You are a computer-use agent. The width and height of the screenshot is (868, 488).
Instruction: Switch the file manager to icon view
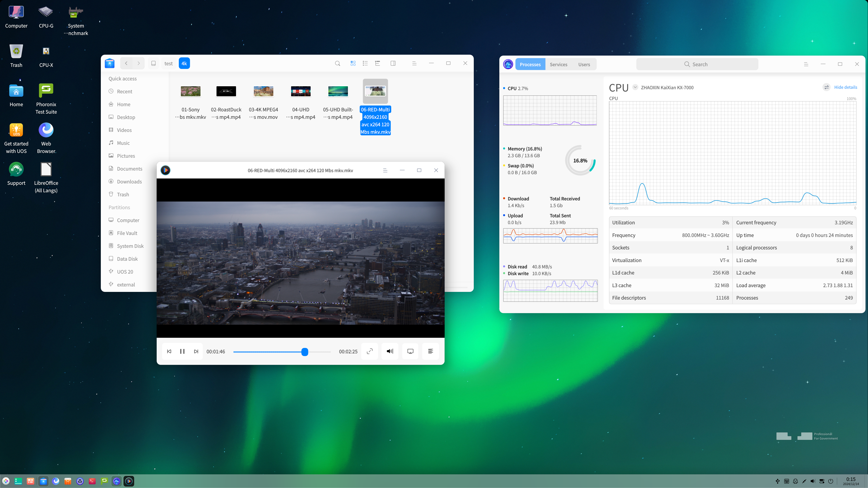coord(353,63)
